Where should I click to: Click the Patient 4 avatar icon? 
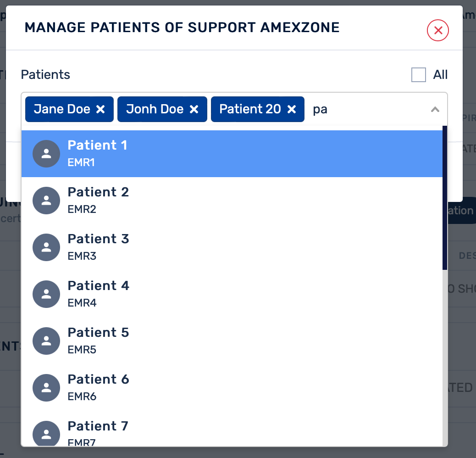46,294
